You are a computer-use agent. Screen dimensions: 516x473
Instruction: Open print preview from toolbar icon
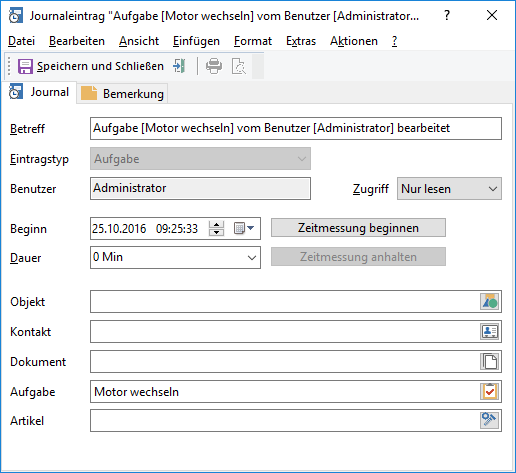(239, 66)
